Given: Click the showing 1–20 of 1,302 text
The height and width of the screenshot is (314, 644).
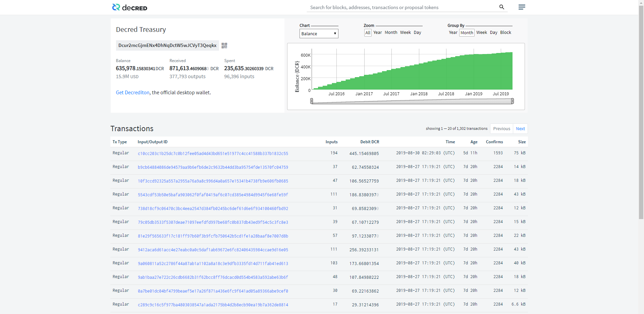Looking at the screenshot, I should tap(457, 128).
